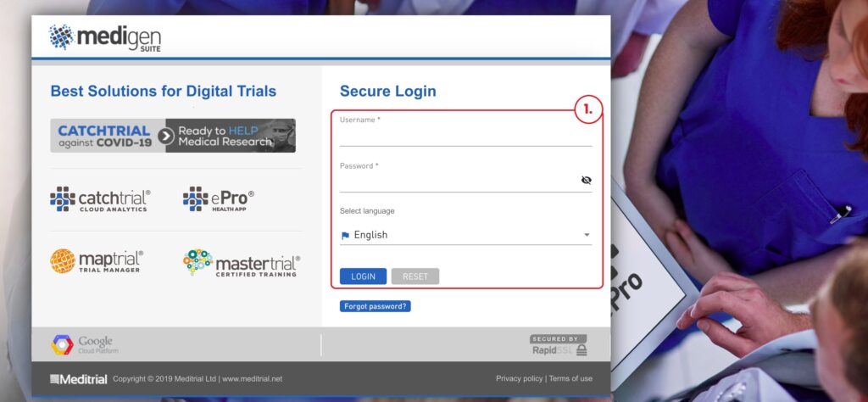Open the Select language dropdown
This screenshot has width=868, height=402.
tap(465, 235)
